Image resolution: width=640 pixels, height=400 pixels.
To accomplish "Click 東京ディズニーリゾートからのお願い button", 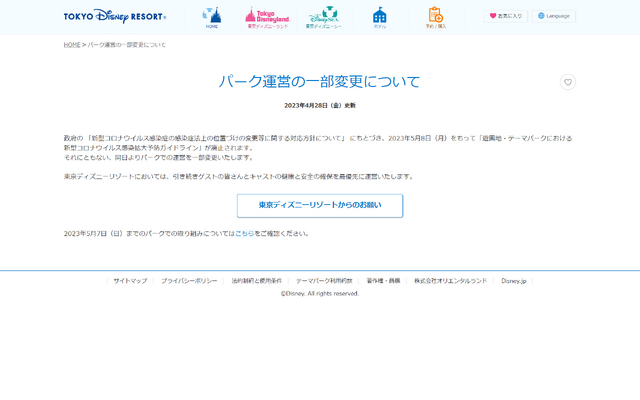I will [320, 205].
